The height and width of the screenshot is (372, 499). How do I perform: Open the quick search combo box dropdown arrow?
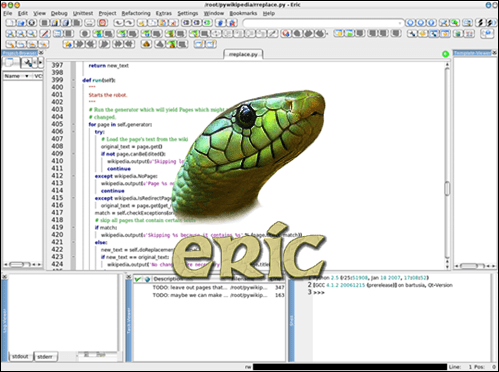point(400,23)
